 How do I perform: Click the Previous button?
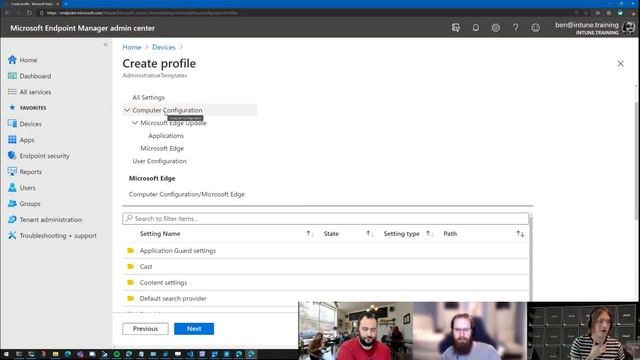click(145, 329)
